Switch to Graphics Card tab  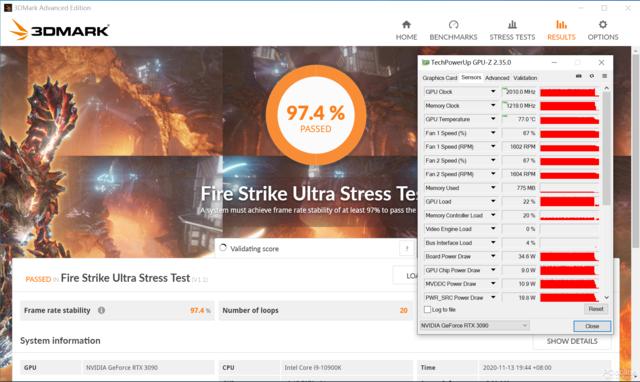pos(440,78)
